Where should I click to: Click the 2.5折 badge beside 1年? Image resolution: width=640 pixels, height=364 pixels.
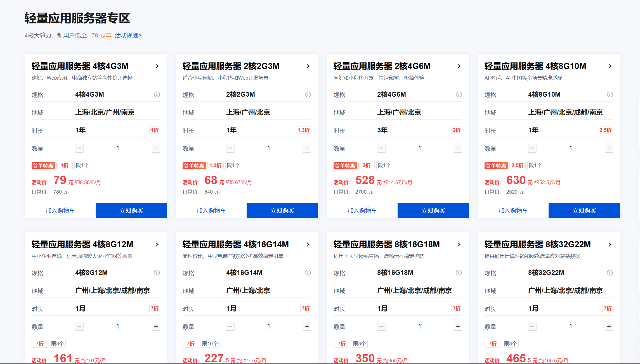coord(606,130)
